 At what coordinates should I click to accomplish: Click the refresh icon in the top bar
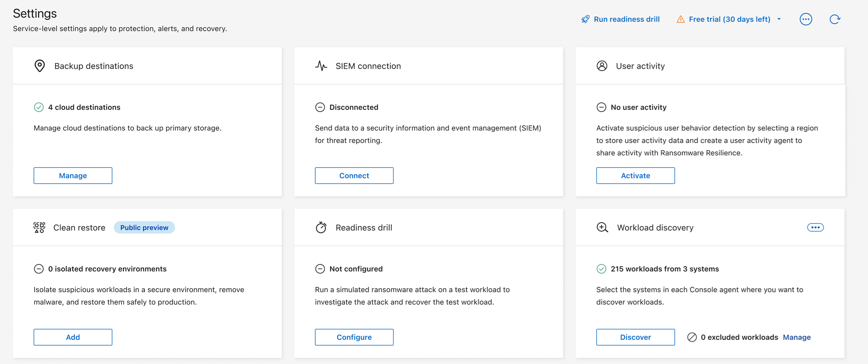click(835, 19)
